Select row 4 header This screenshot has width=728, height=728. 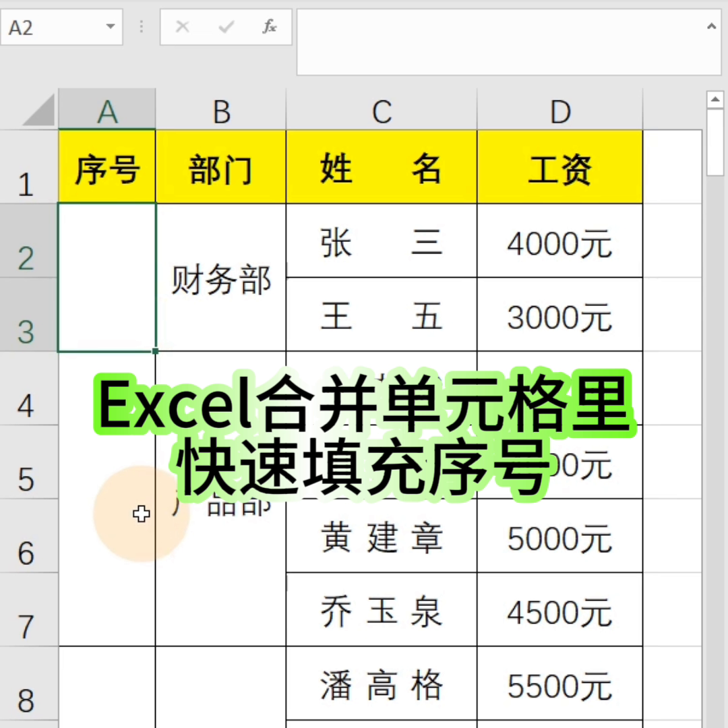coord(29,388)
